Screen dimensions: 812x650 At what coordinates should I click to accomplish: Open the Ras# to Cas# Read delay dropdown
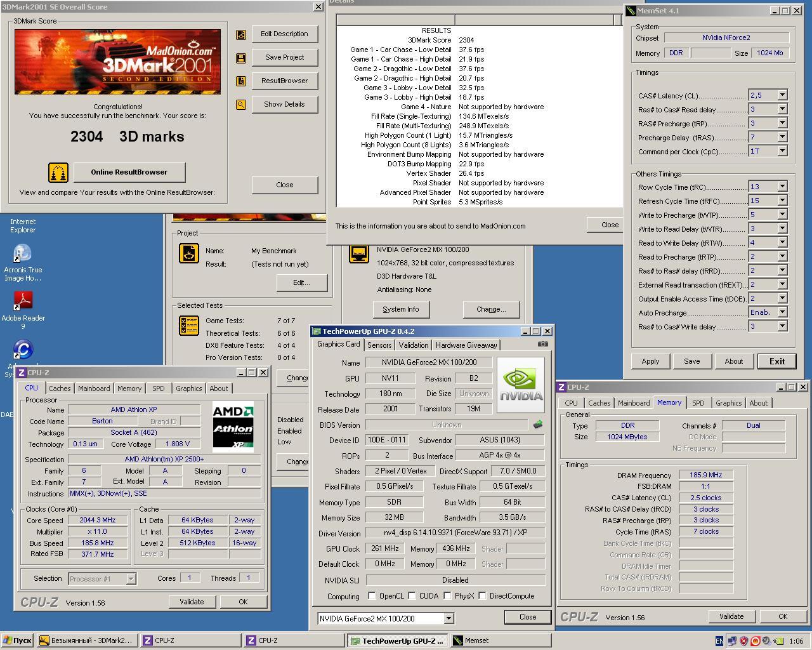point(782,109)
